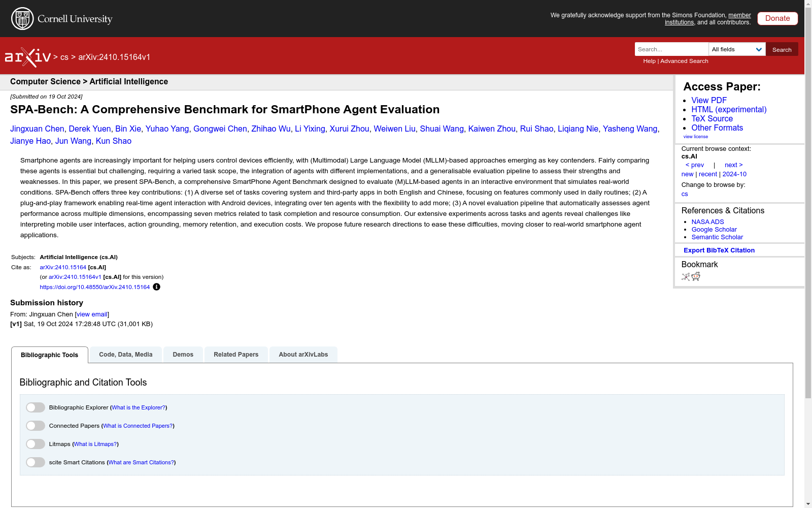Switch to Code, Data, Media tab

[x=126, y=355]
